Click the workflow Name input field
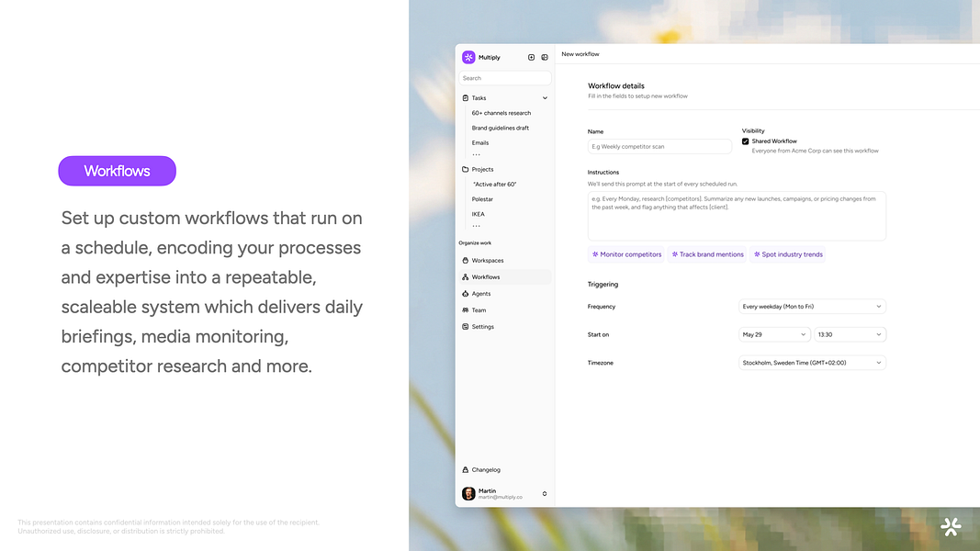The image size is (980, 551). point(659,147)
